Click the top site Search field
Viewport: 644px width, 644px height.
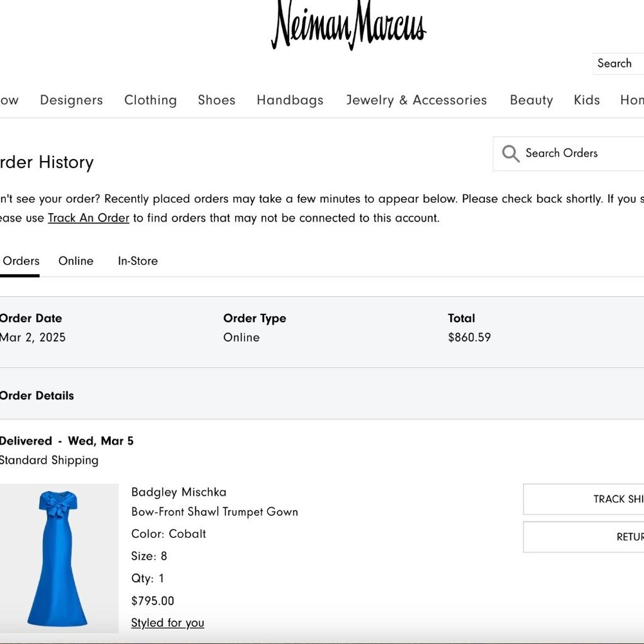(x=618, y=63)
